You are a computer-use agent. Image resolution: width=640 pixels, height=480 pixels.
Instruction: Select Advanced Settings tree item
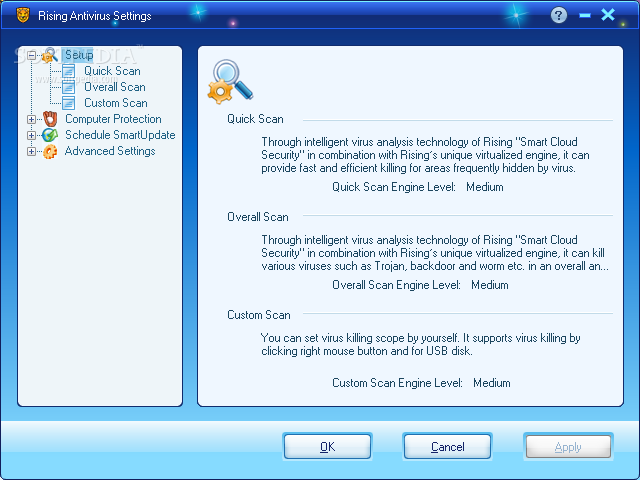pyautogui.click(x=110, y=151)
